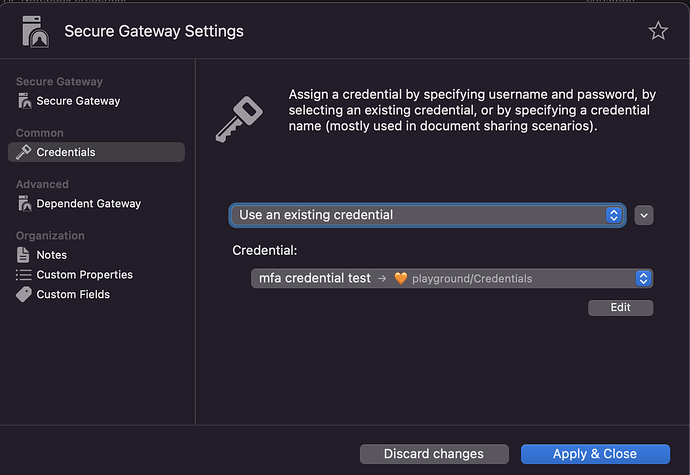Click the Notes document icon in sidebar
The height and width of the screenshot is (475, 690).
25,255
